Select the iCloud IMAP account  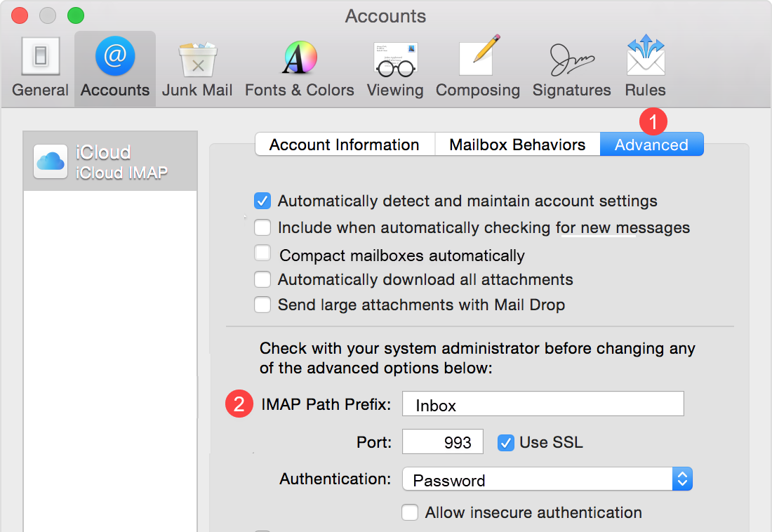tap(110, 161)
